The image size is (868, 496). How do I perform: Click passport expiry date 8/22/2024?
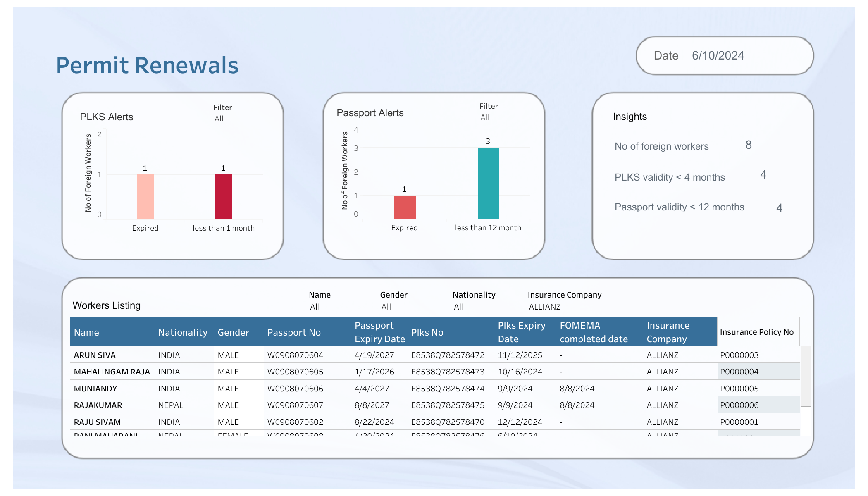374,422
